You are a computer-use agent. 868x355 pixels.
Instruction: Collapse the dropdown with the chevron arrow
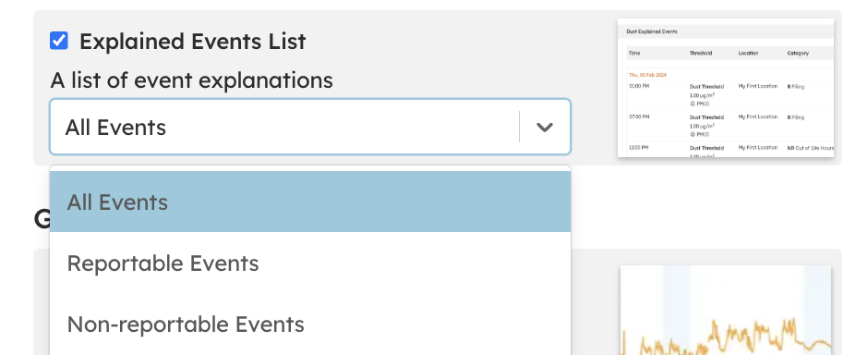545,127
